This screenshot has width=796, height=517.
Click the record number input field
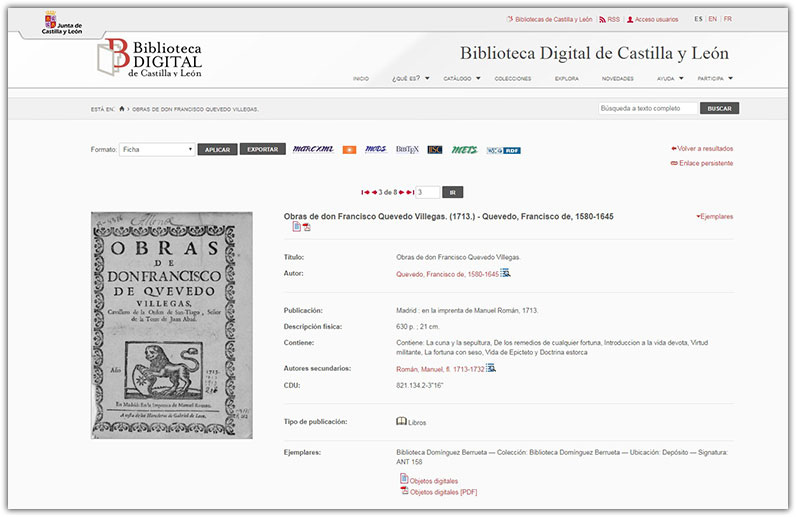coord(427,192)
